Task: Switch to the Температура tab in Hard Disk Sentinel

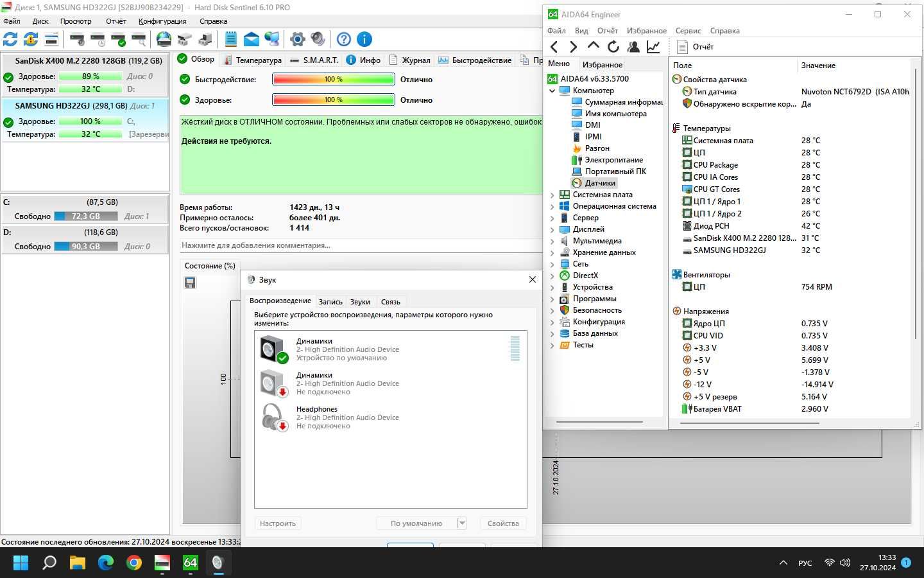Action: coord(252,60)
